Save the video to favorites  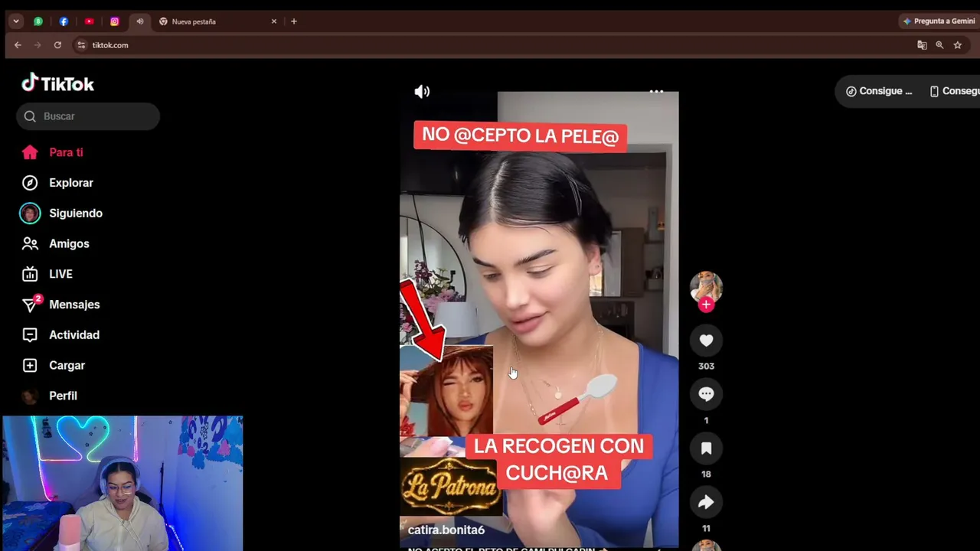(x=706, y=448)
